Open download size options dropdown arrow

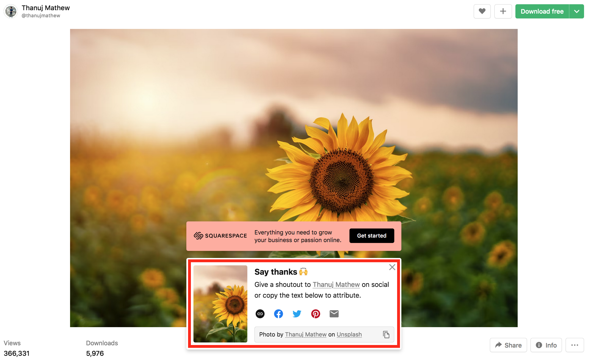point(577,11)
